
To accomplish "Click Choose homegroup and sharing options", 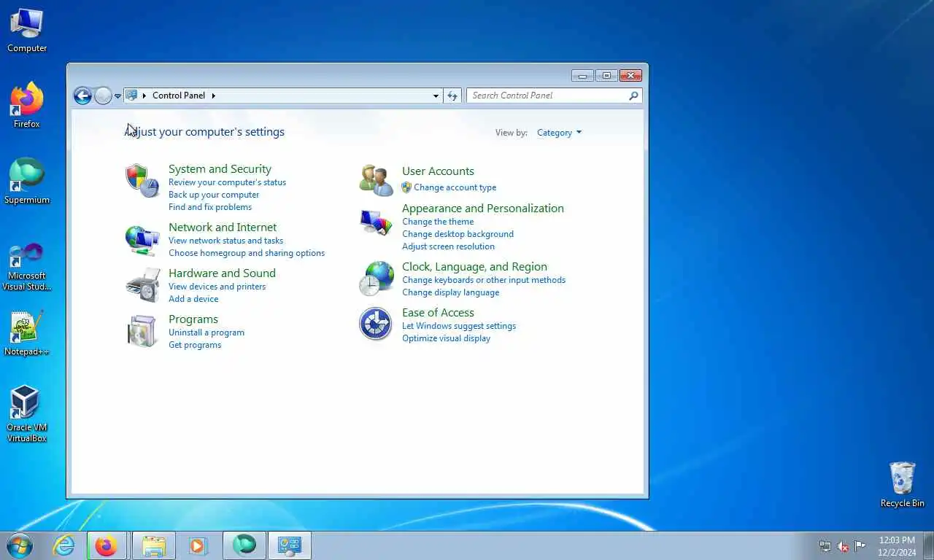I will [x=247, y=253].
